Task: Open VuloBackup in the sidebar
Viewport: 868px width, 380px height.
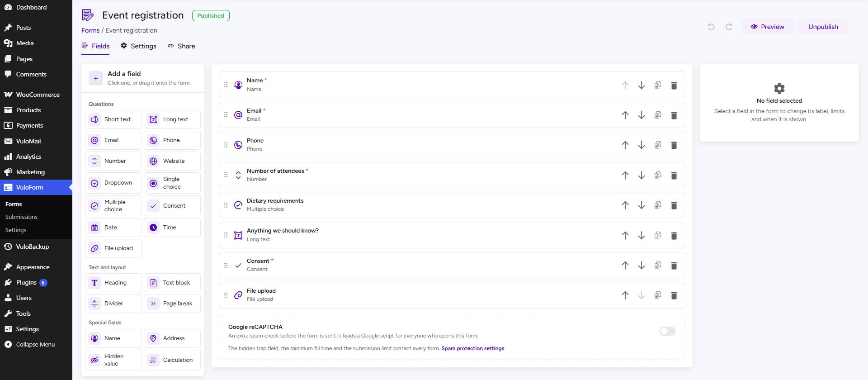Action: [x=36, y=247]
